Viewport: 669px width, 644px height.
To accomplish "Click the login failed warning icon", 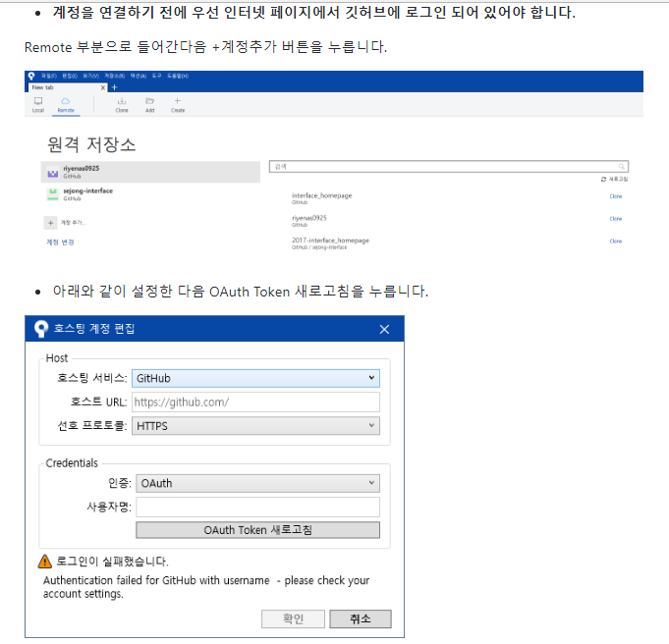I will [x=45, y=562].
